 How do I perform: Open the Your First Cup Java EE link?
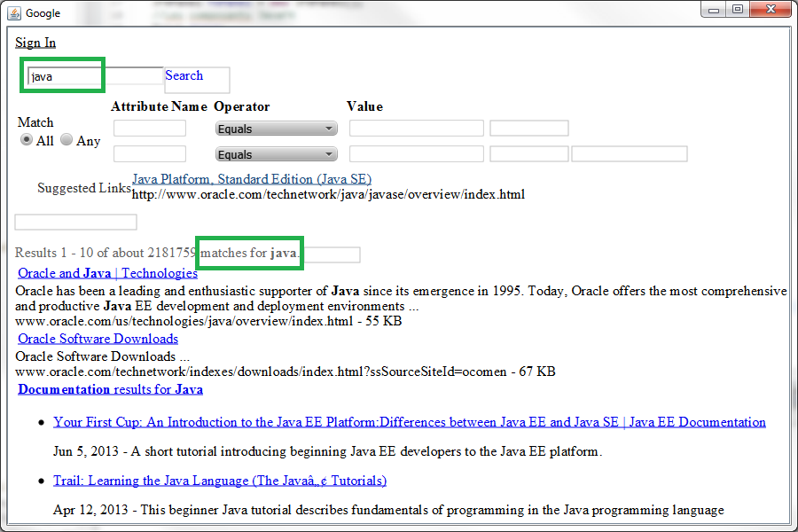(410, 422)
